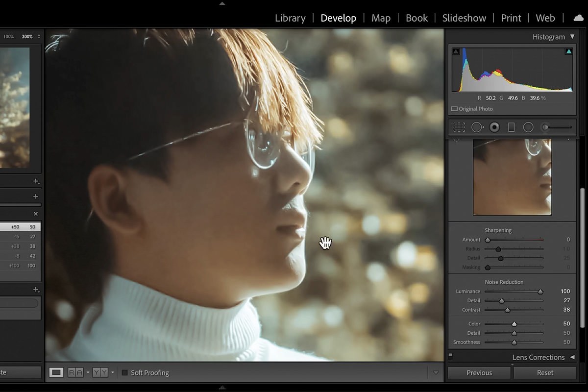This screenshot has width=588, height=392.
Task: Open the toolbar content menu arrow
Action: (x=436, y=373)
